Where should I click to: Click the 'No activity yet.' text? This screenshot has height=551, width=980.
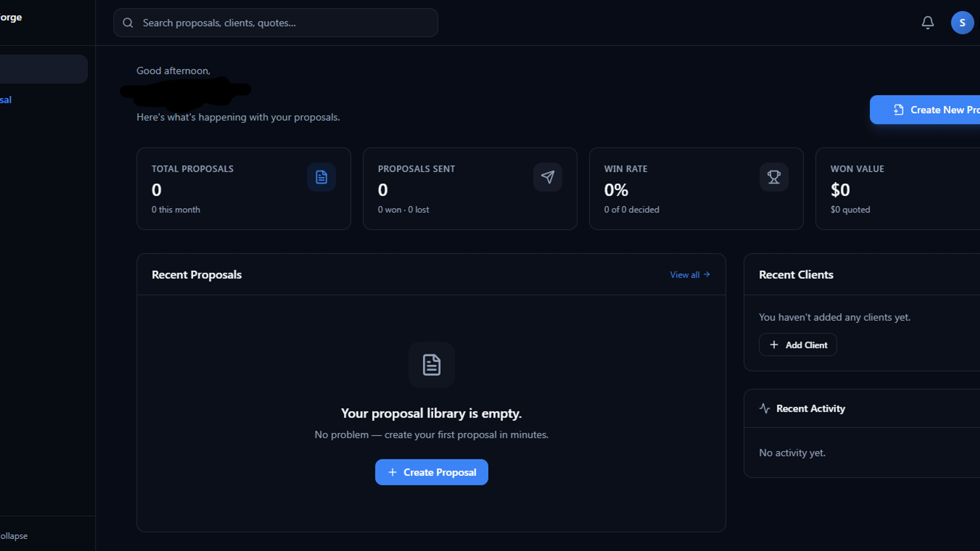[x=792, y=453]
